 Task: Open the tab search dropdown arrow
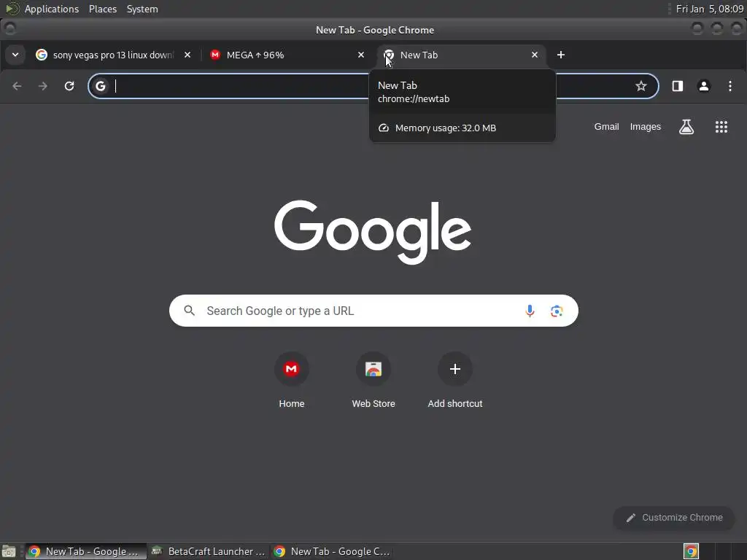pyautogui.click(x=15, y=55)
